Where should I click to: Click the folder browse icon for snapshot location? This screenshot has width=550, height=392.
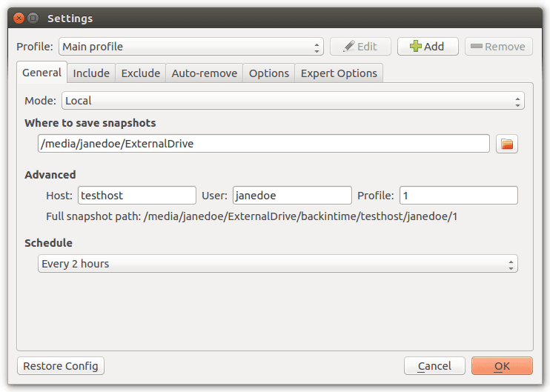tap(507, 144)
